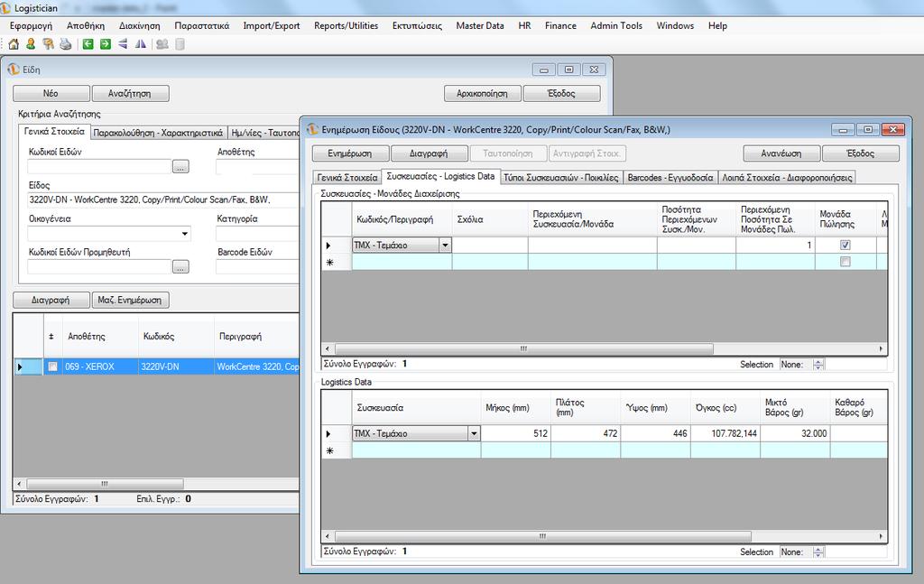Open the TMX - Τεμάχιο dropdown in Συσκευασίες grid

point(446,246)
